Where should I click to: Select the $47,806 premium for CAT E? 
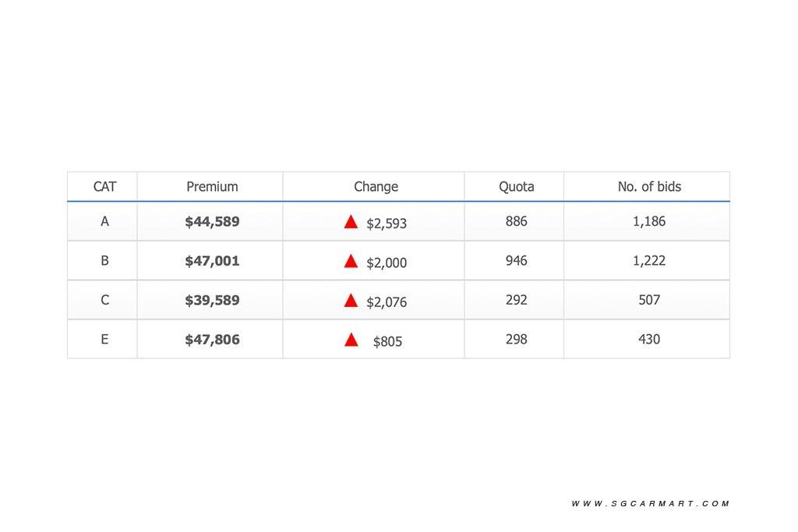point(212,340)
